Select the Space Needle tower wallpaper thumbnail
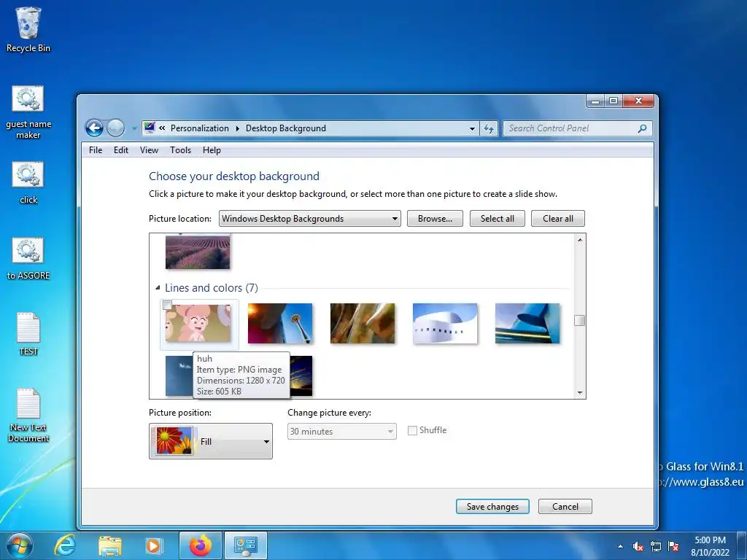Viewport: 747px width, 560px height. (x=280, y=323)
